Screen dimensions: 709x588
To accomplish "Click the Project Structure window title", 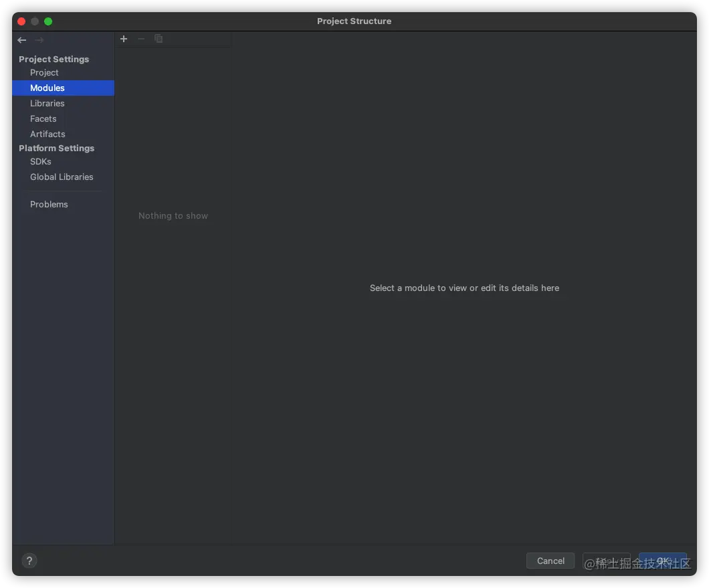I will pos(354,21).
